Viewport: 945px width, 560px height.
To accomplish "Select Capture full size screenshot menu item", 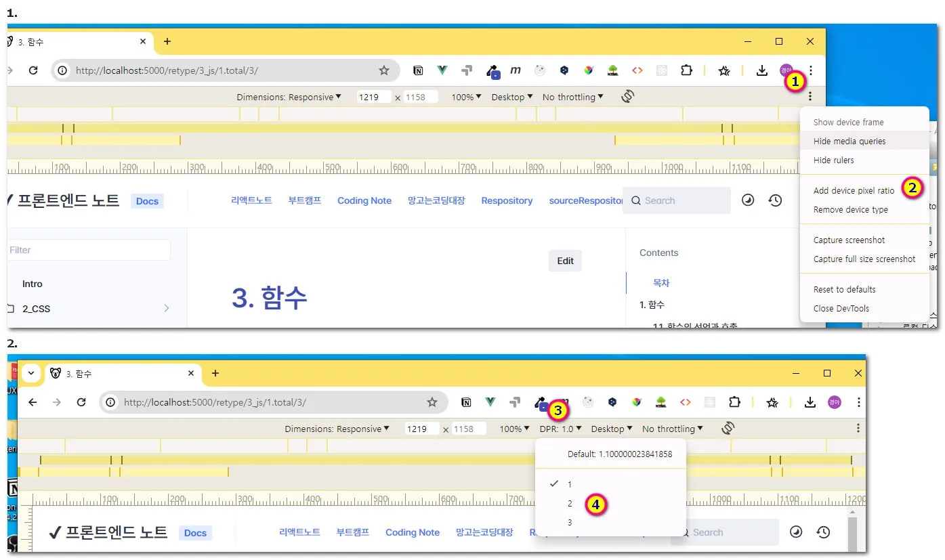I will pyautogui.click(x=864, y=259).
